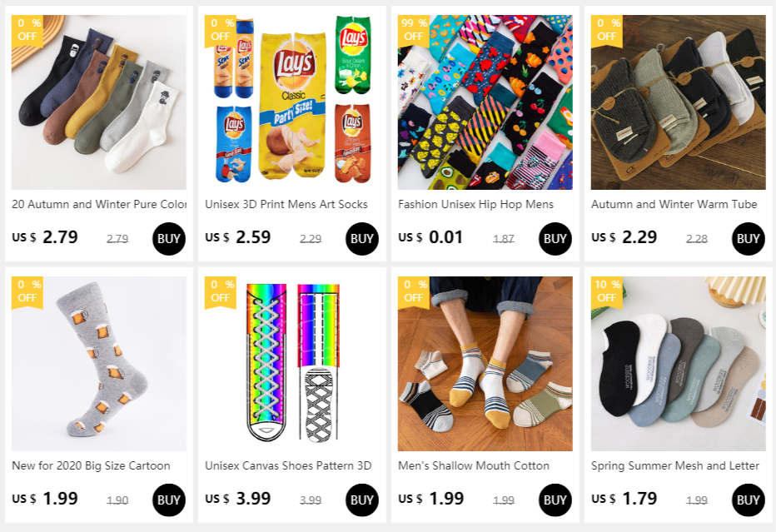Open the 'Fashion Unisex Hip Hop Mens' title link
776x532 pixels.
pyautogui.click(x=475, y=204)
